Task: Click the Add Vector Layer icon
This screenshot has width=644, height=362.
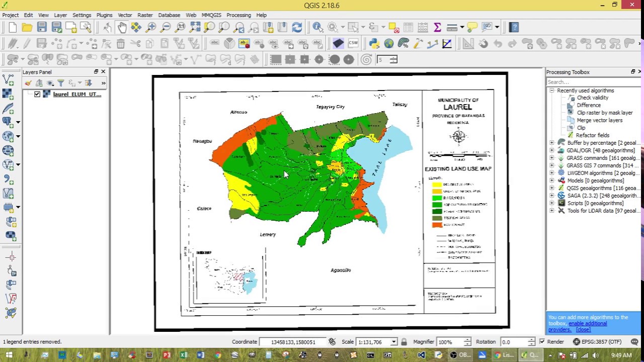Action: tap(8, 79)
